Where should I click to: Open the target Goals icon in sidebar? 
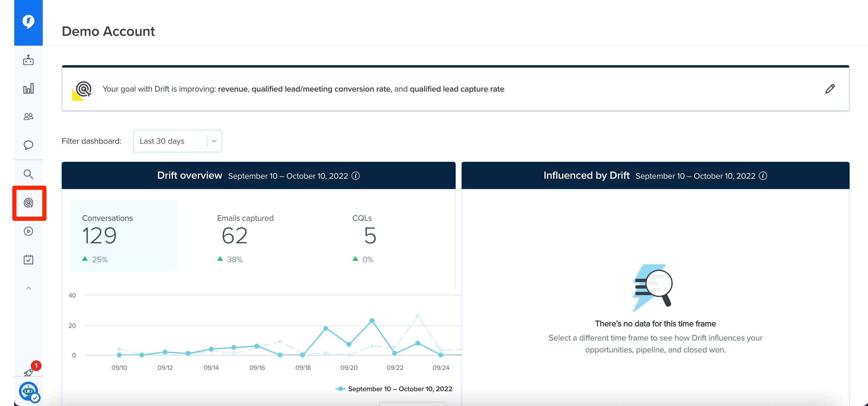tap(29, 203)
